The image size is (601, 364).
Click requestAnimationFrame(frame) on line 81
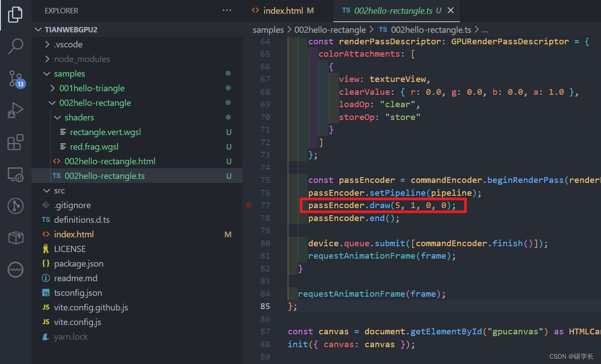tap(382, 256)
